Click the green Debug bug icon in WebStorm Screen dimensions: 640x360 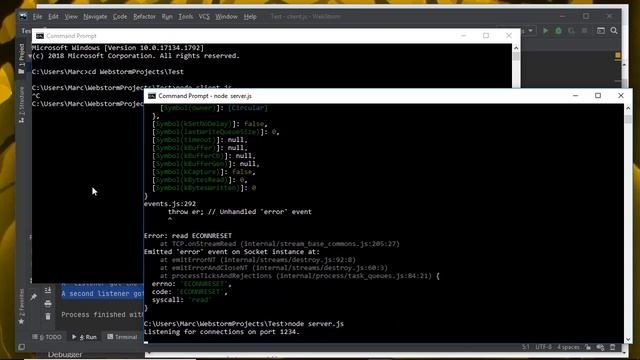[558, 31]
